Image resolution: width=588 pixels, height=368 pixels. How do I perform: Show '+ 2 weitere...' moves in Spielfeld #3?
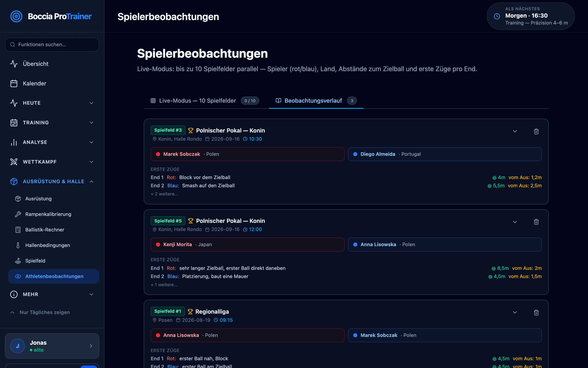(165, 194)
